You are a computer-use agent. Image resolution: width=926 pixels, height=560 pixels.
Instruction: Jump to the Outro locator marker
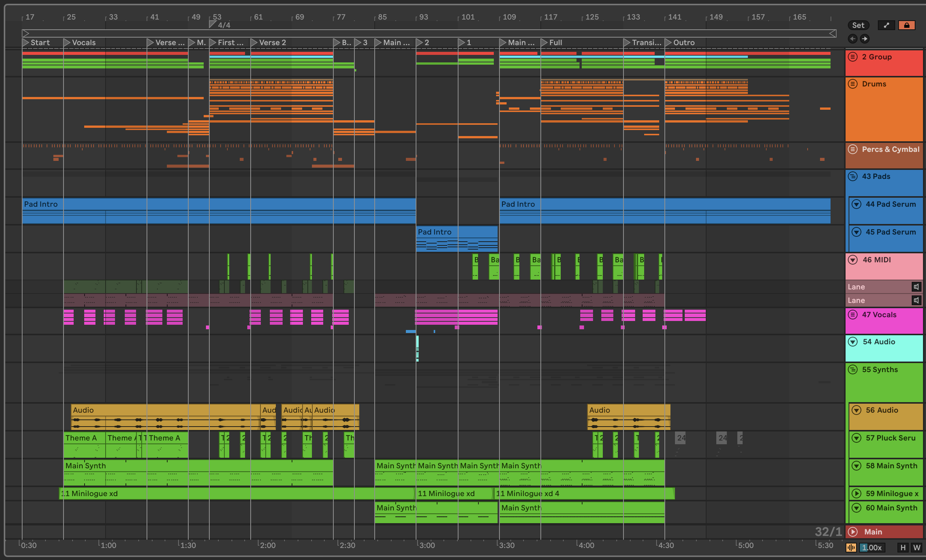tap(668, 42)
